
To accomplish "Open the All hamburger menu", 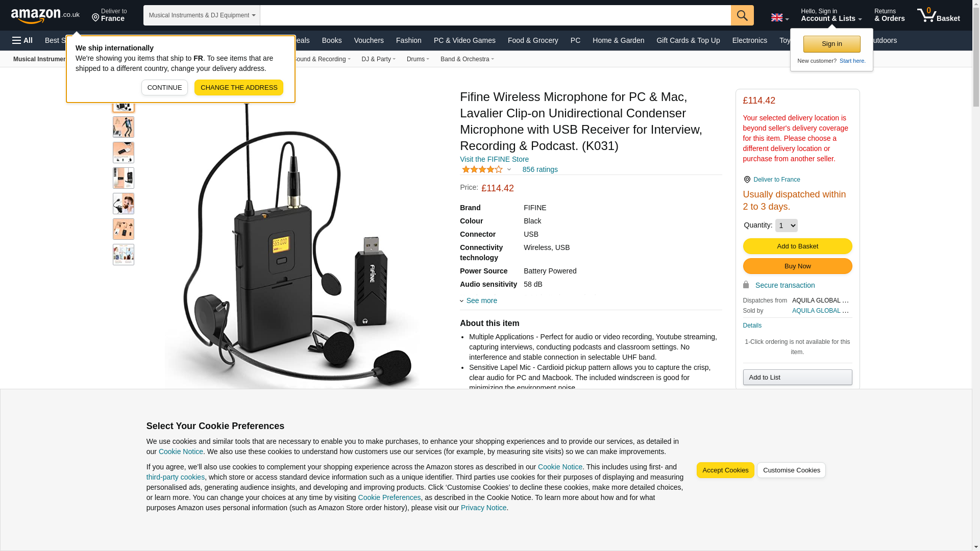I will [22, 40].
